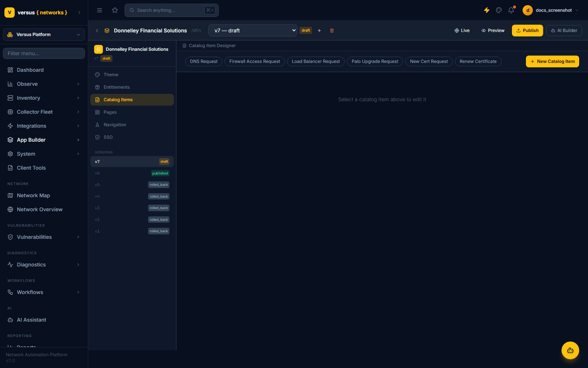Select the DNS Request catalog item
The height and width of the screenshot is (368, 588).
point(204,61)
